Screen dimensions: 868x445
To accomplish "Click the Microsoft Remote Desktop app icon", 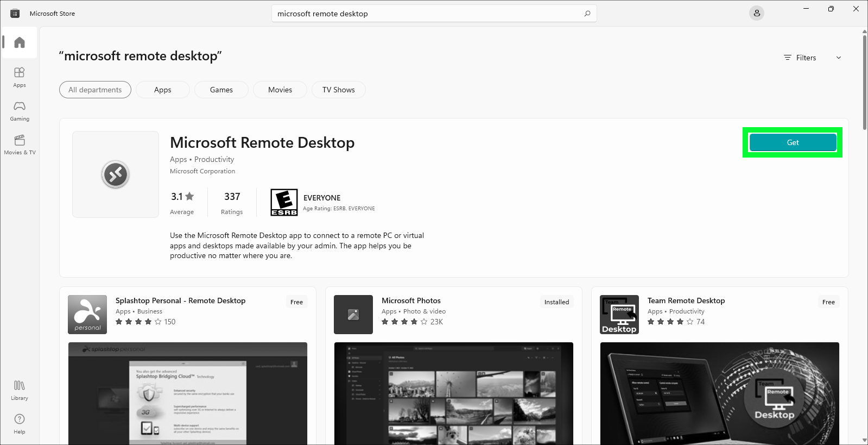I will coord(115,174).
